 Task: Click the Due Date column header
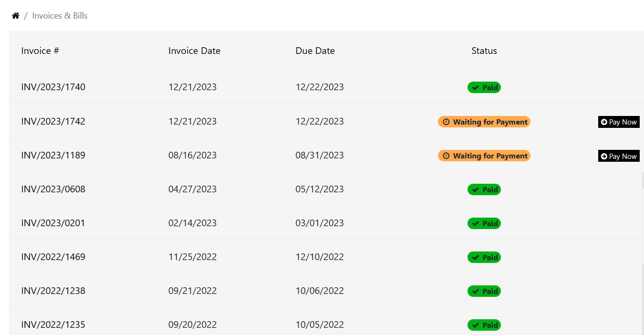click(315, 51)
